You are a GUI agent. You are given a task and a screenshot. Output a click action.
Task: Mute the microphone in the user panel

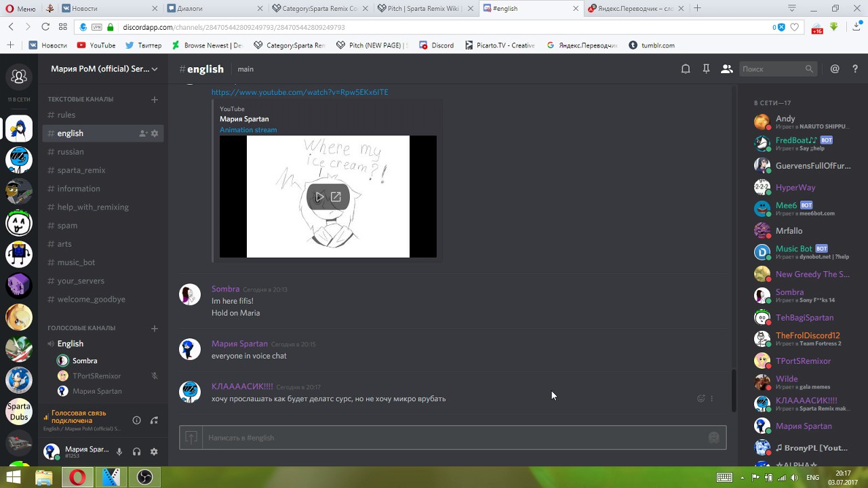[119, 452]
